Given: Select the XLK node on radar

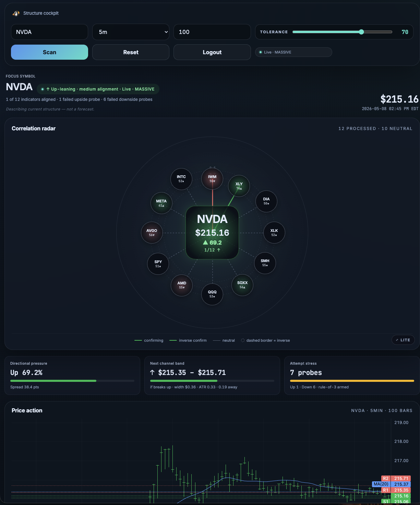Looking at the screenshot, I should [x=274, y=233].
